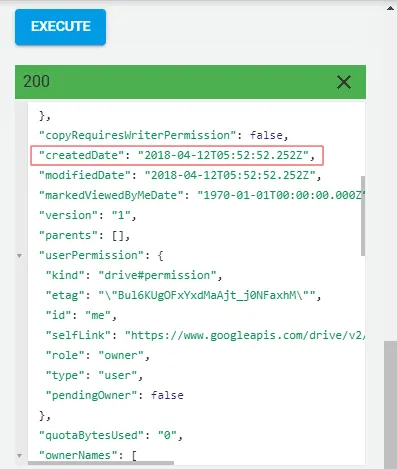The height and width of the screenshot is (469, 397).
Task: Click the "quotaBytesUsed" key
Action: tap(91, 435)
